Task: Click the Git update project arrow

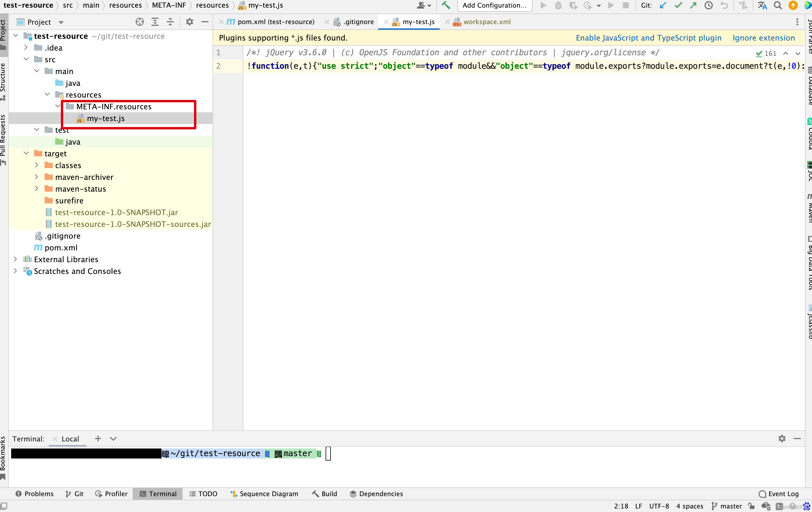Action: [663, 5]
